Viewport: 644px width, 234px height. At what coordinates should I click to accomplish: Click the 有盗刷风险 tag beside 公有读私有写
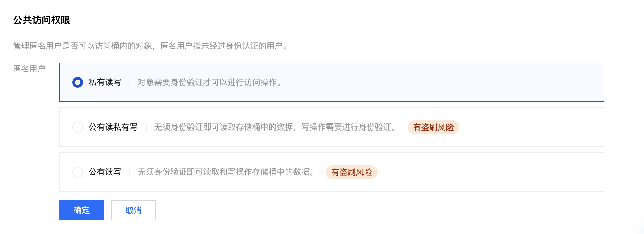click(433, 127)
